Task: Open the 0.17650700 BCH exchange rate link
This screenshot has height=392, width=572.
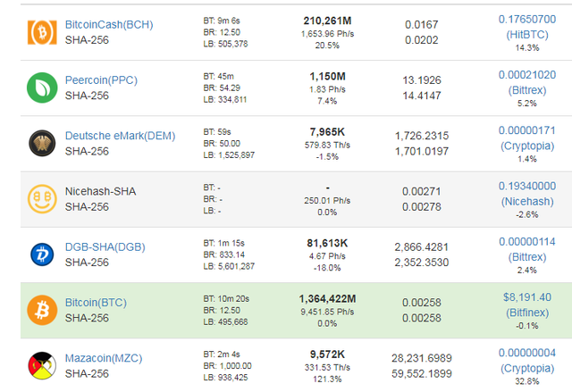Action: [x=527, y=20]
